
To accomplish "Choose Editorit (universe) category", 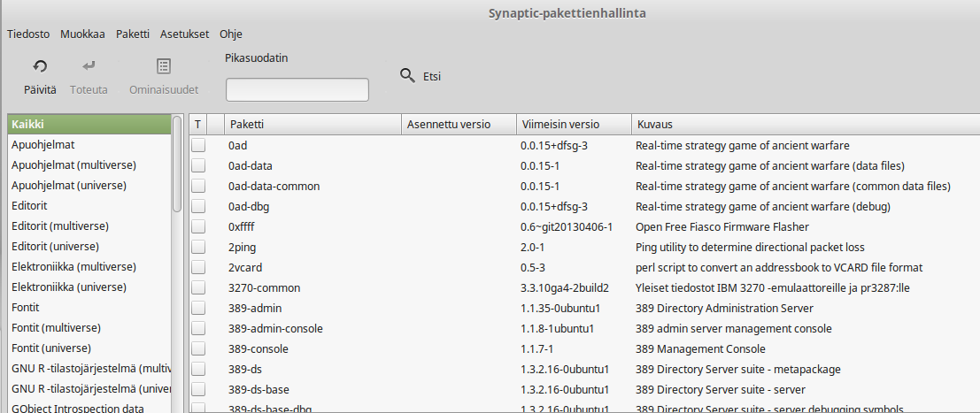I will point(89,246).
